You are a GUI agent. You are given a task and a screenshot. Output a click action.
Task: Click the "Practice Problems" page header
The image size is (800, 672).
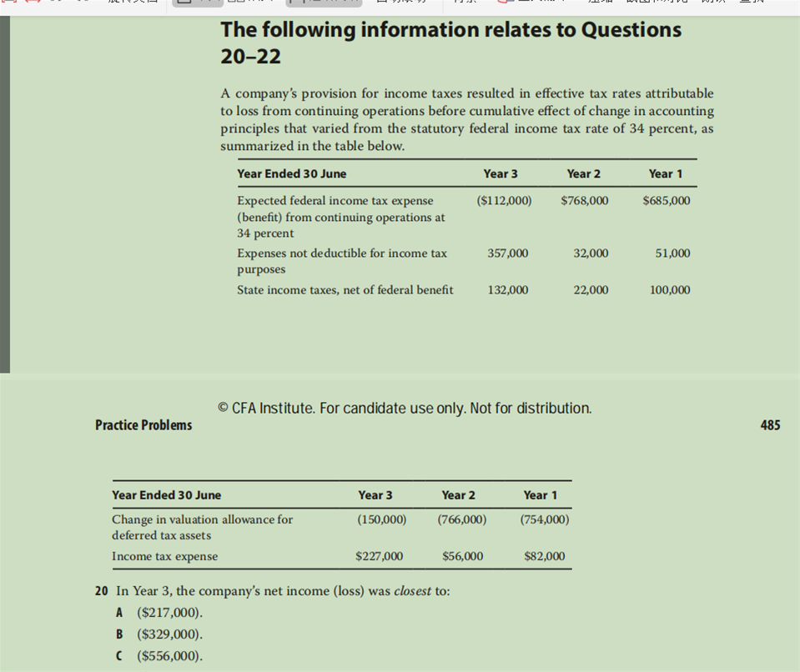(x=143, y=425)
